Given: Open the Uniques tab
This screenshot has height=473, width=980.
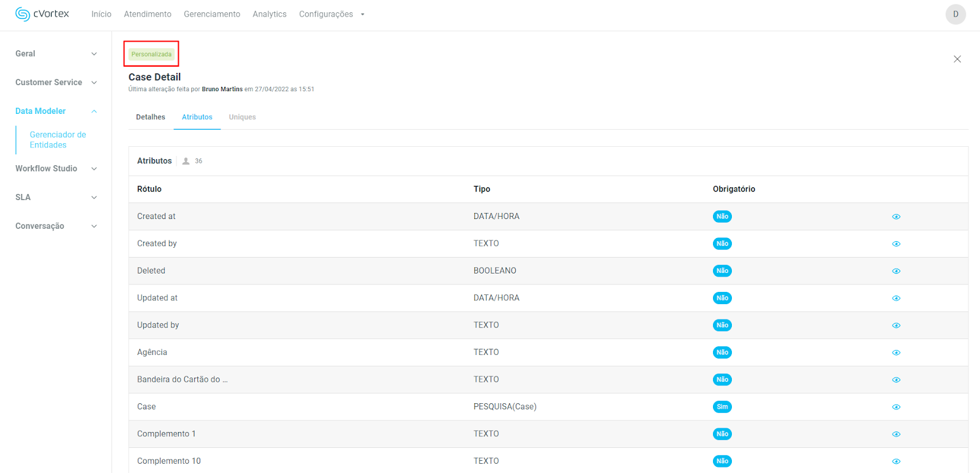Looking at the screenshot, I should pos(242,117).
